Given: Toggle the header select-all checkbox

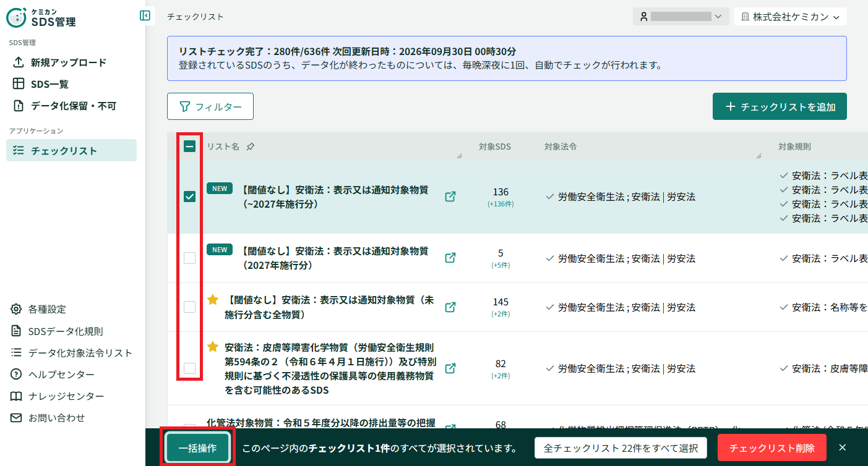Looking at the screenshot, I should pos(190,146).
